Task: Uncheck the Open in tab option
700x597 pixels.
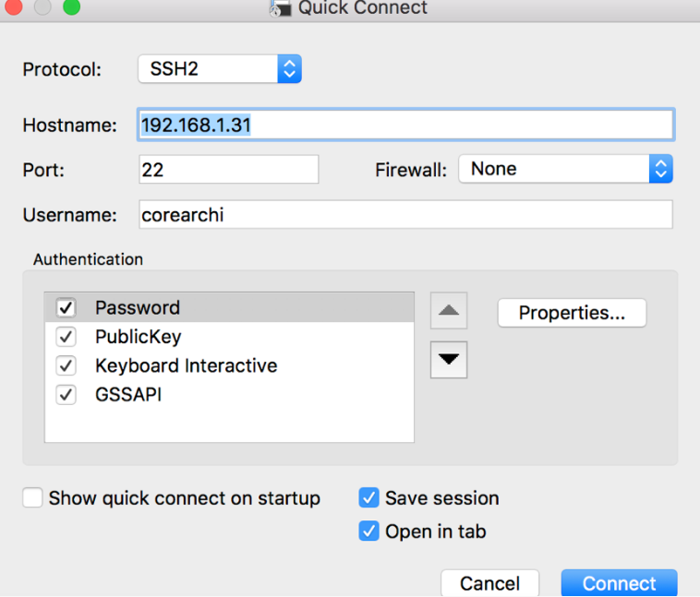Action: point(369,531)
